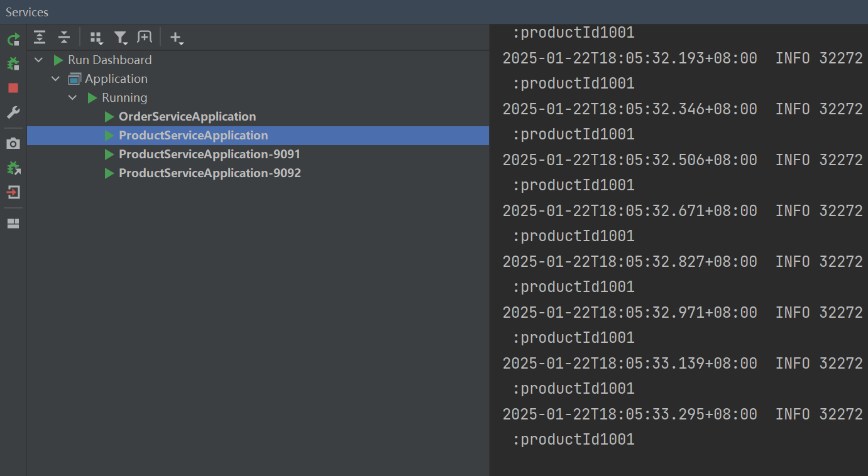The height and width of the screenshot is (476, 868).
Task: Select ProductServiceApplication-9091
Action: coord(210,154)
